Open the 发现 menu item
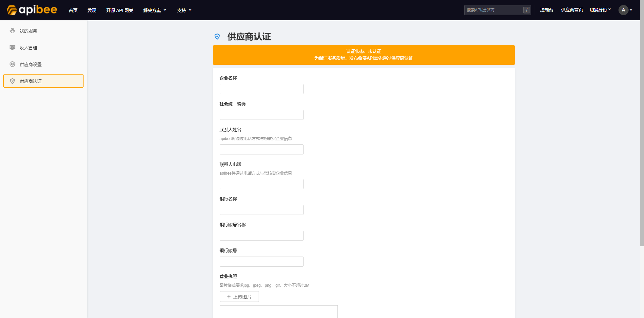Screen dimensions: 644x318 (92, 10)
